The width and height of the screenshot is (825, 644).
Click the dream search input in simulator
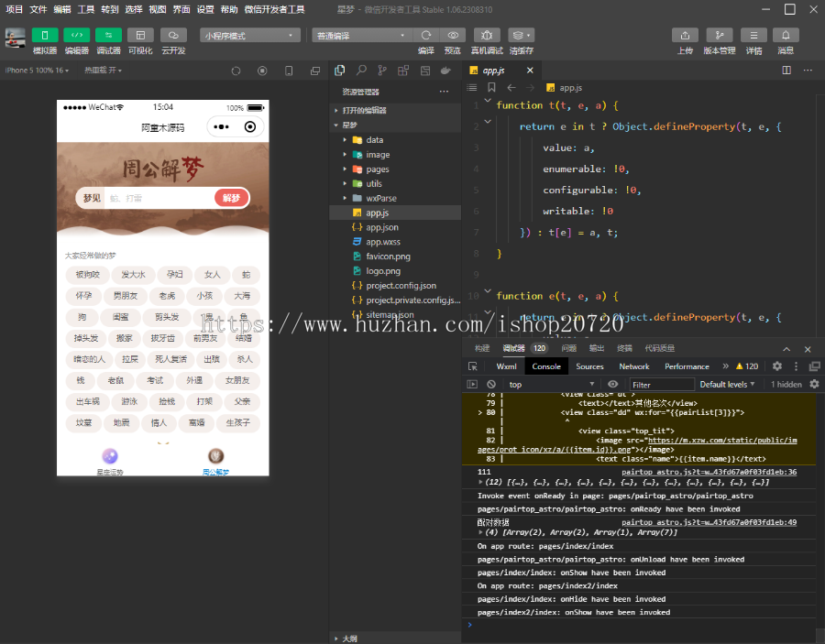coord(159,198)
